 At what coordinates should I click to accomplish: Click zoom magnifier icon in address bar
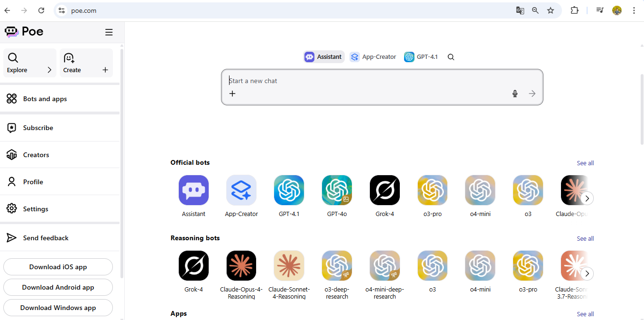pyautogui.click(x=535, y=10)
